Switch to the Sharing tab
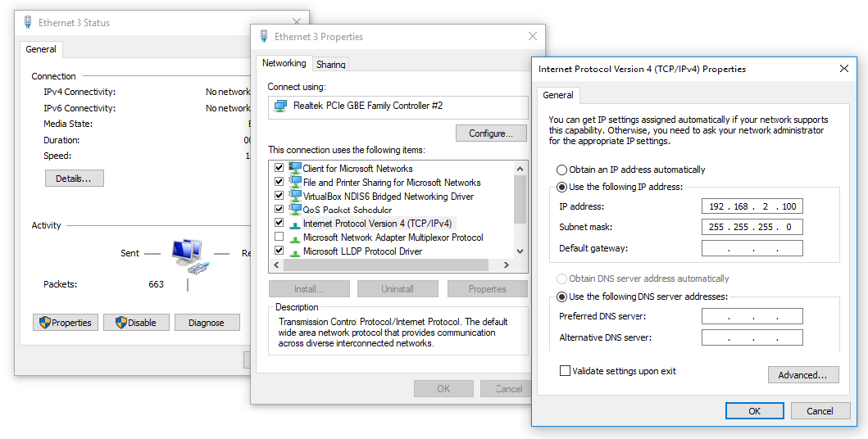The width and height of the screenshot is (868, 439). 330,65
